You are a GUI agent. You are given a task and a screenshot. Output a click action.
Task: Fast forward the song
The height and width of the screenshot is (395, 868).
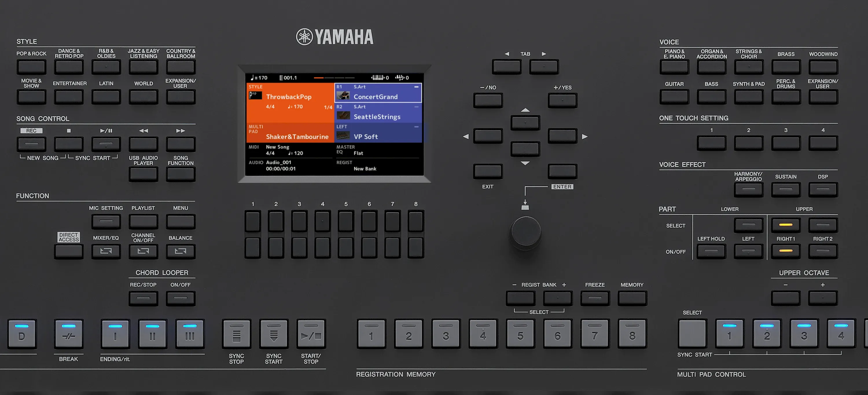click(x=181, y=144)
